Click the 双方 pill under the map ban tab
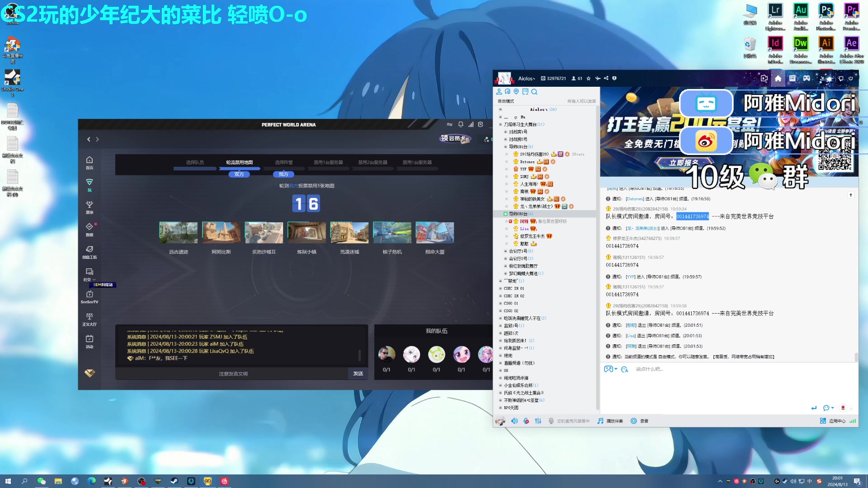 coord(239,174)
